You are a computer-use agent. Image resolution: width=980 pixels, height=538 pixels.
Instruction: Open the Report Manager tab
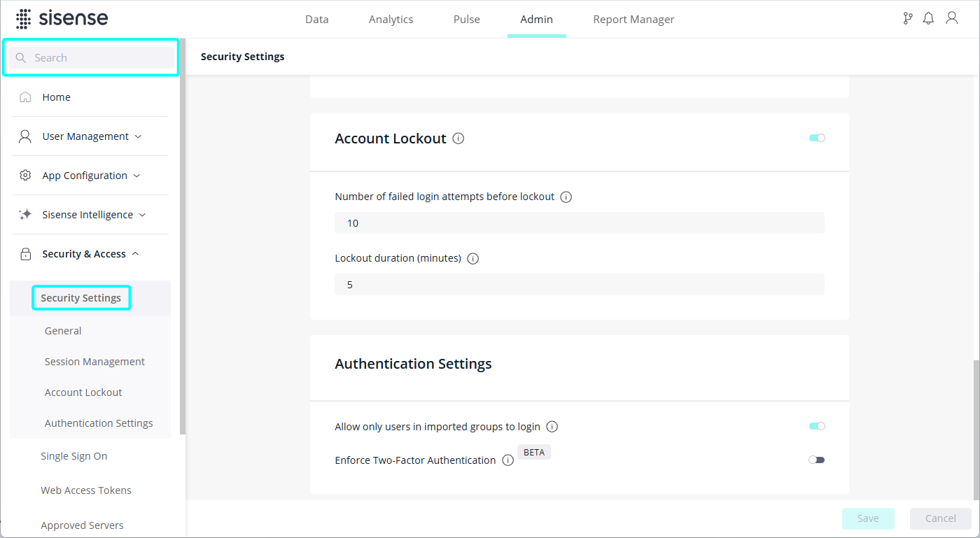click(633, 20)
